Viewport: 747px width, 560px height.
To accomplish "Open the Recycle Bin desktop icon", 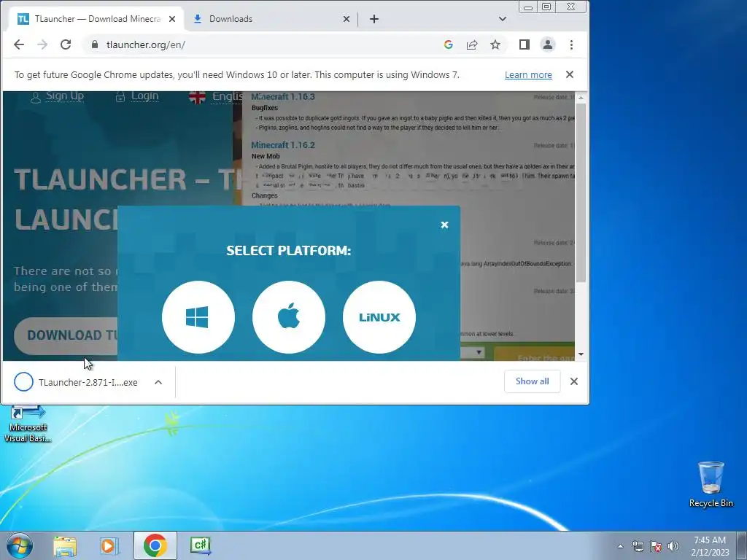I will [711, 484].
